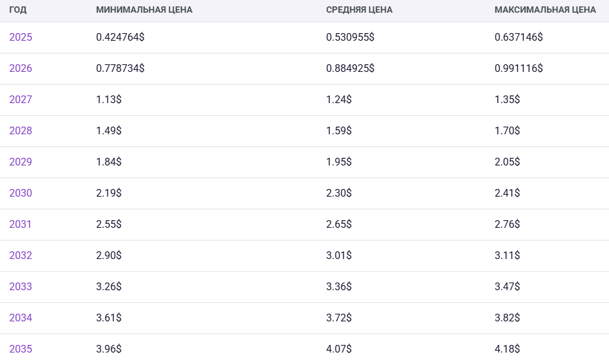The height and width of the screenshot is (364, 609).
Task: Select the 2.30$ average price cell
Action: pyautogui.click(x=338, y=193)
